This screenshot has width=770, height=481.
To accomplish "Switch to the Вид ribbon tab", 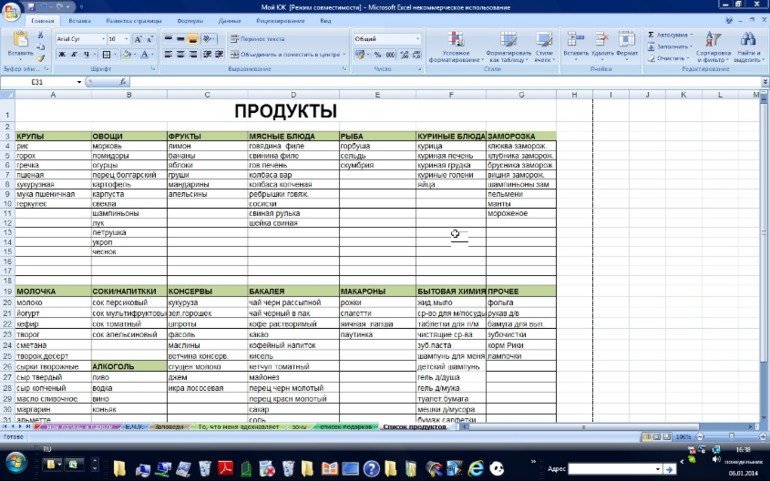I will click(x=326, y=21).
